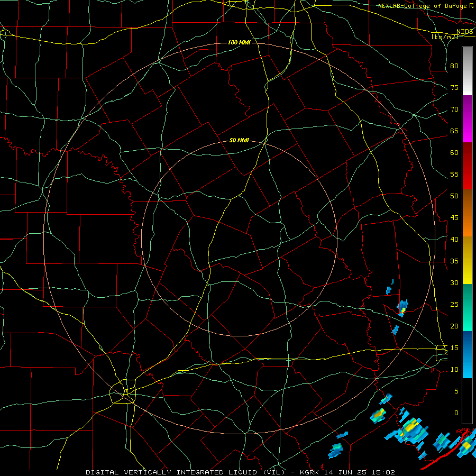The width and height of the screenshot is (476, 476).
Task: Click the 5 value on the VIL scale
Action: tap(456, 391)
